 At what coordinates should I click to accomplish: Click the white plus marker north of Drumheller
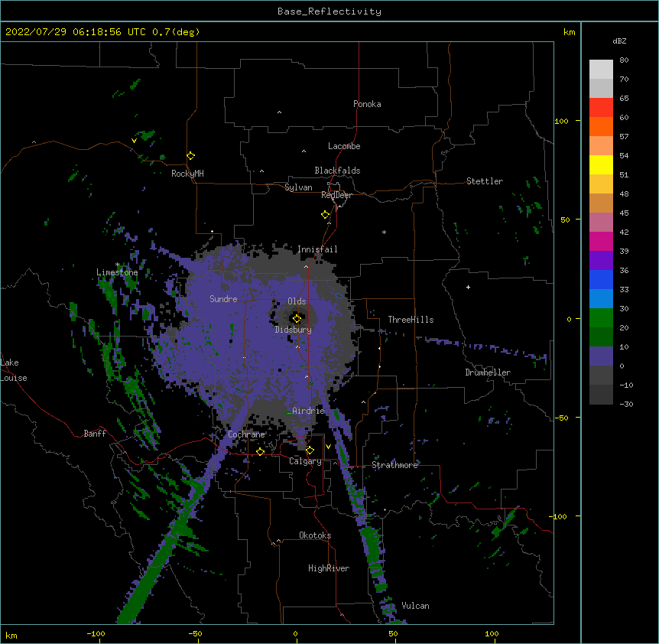pos(468,287)
